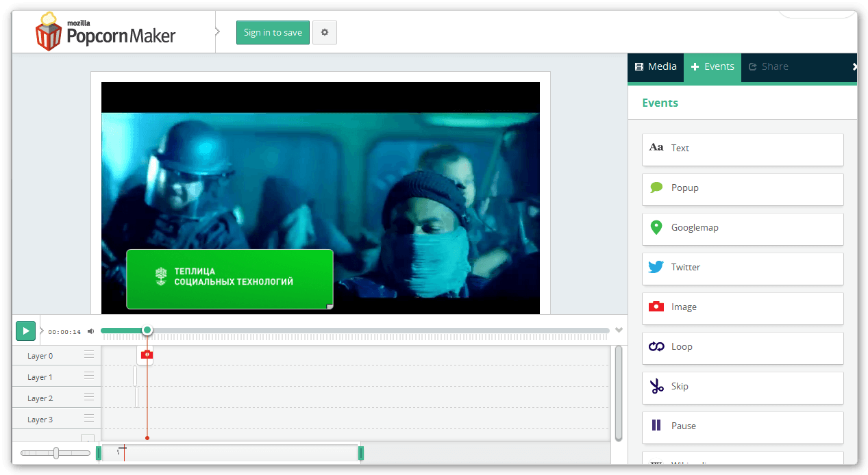
Task: Add a Popup event
Action: [742, 188]
